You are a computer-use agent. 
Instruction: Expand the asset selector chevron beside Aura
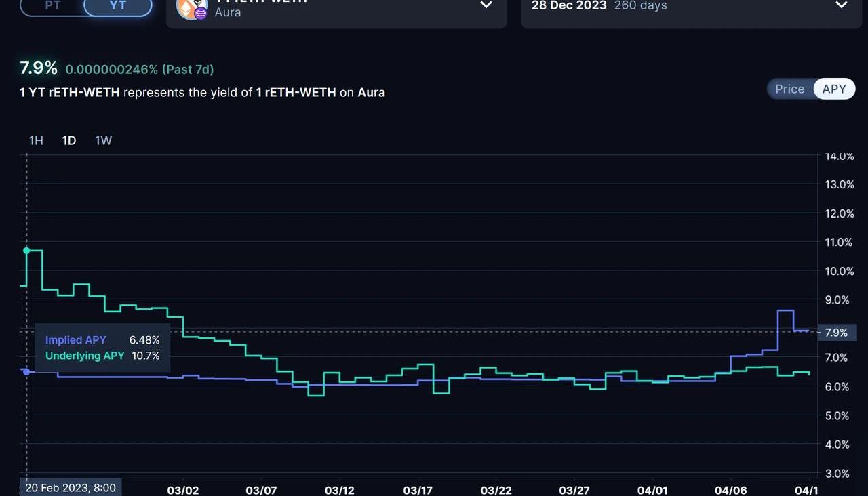pyautogui.click(x=486, y=5)
